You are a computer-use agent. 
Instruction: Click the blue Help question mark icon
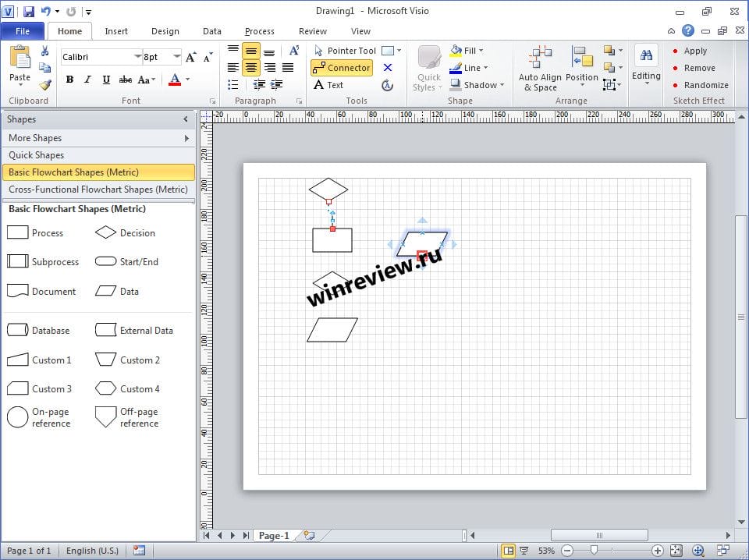click(x=688, y=31)
